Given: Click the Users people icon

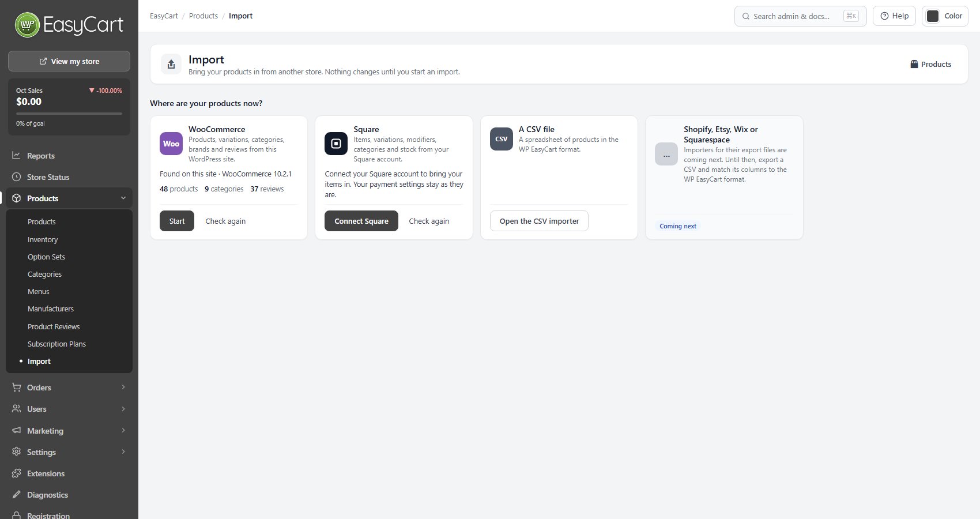Looking at the screenshot, I should point(17,409).
